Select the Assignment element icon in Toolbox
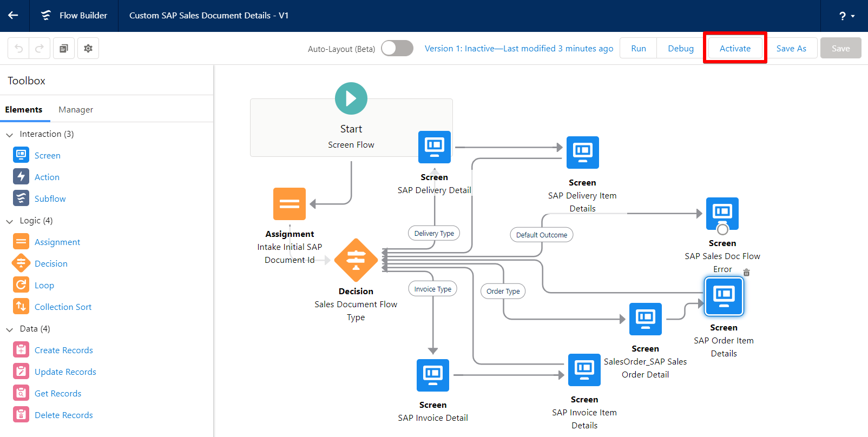This screenshot has height=437, width=868. coord(21,242)
